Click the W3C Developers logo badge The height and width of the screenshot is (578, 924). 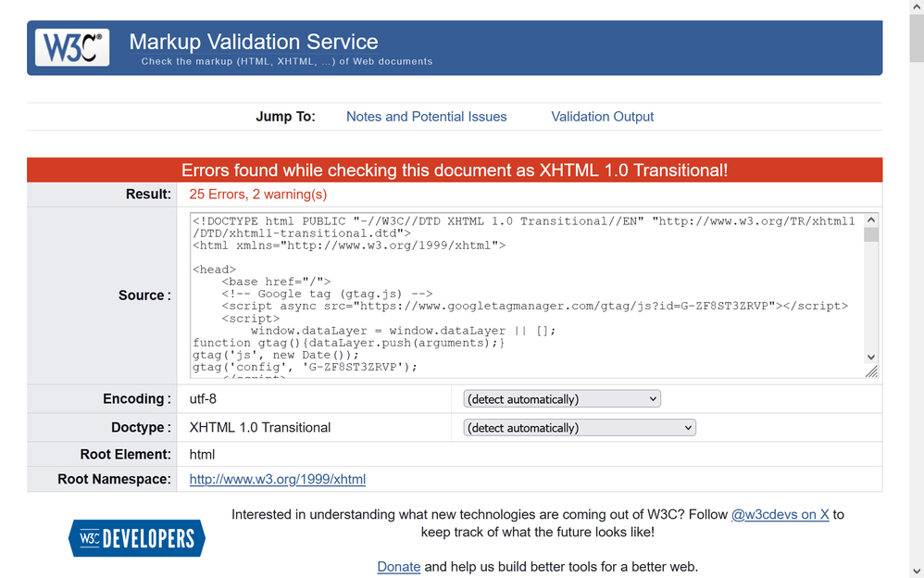pyautogui.click(x=137, y=538)
